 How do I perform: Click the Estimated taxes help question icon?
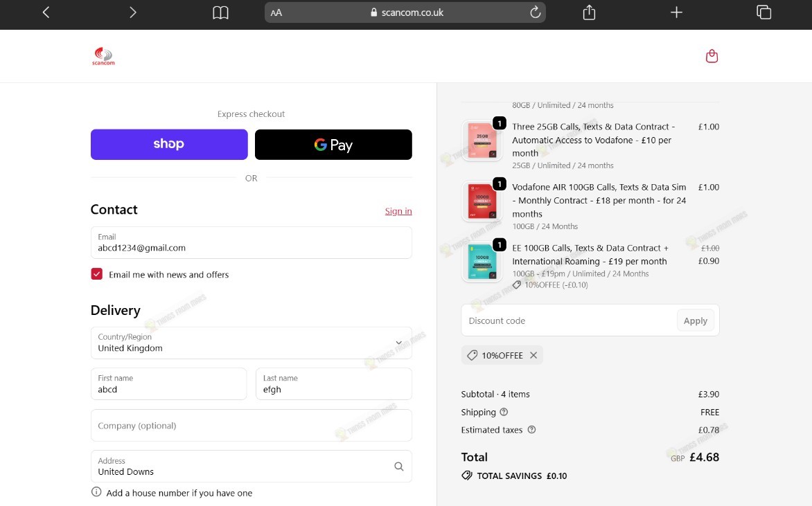pos(531,429)
